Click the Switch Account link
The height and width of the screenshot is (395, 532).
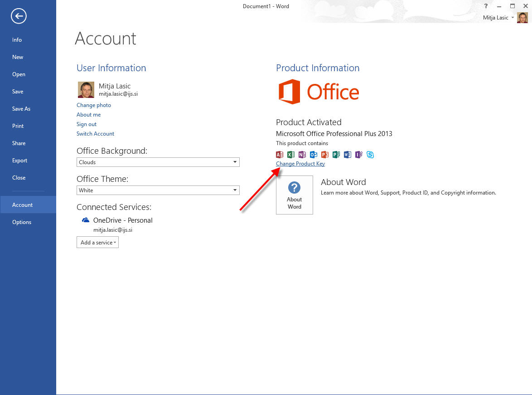95,134
